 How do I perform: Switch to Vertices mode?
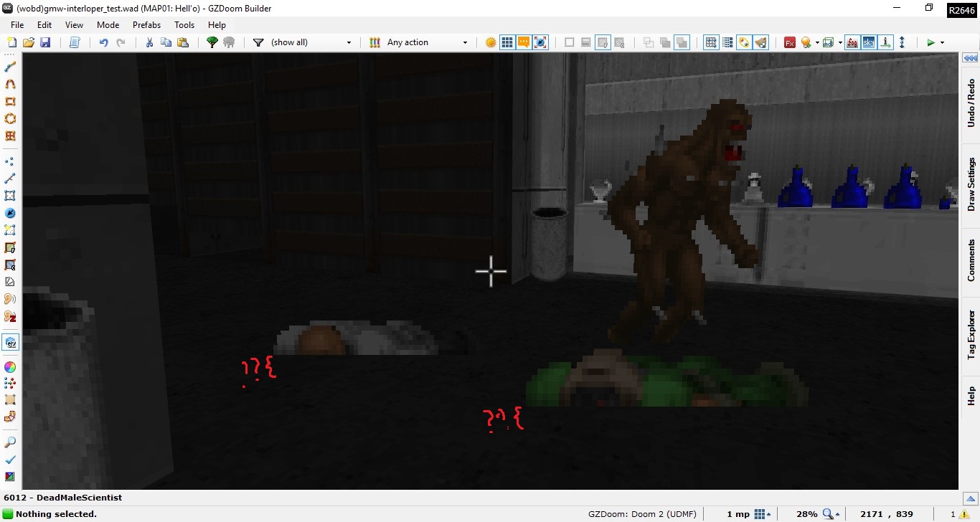pos(10,161)
